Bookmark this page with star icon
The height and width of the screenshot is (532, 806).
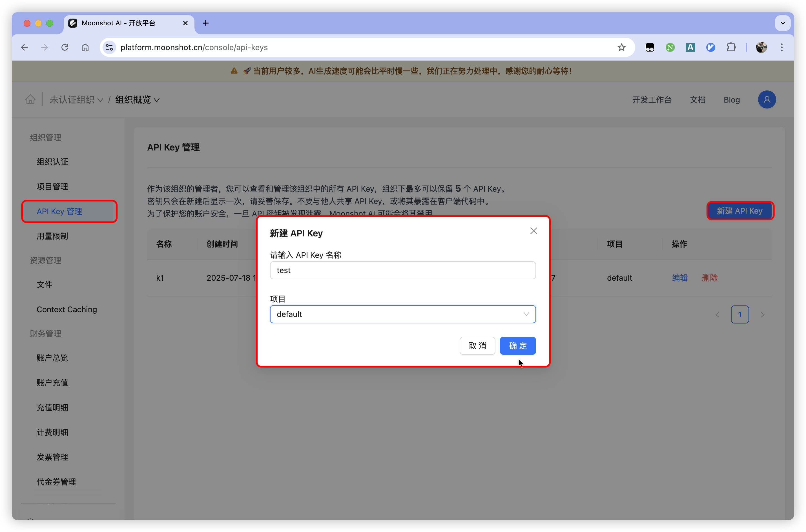coord(621,48)
